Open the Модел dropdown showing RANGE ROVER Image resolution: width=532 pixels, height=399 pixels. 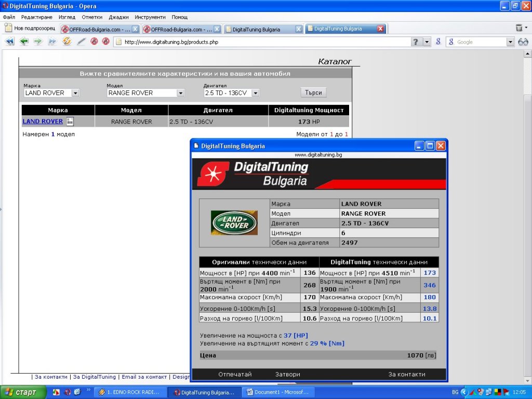tap(181, 93)
